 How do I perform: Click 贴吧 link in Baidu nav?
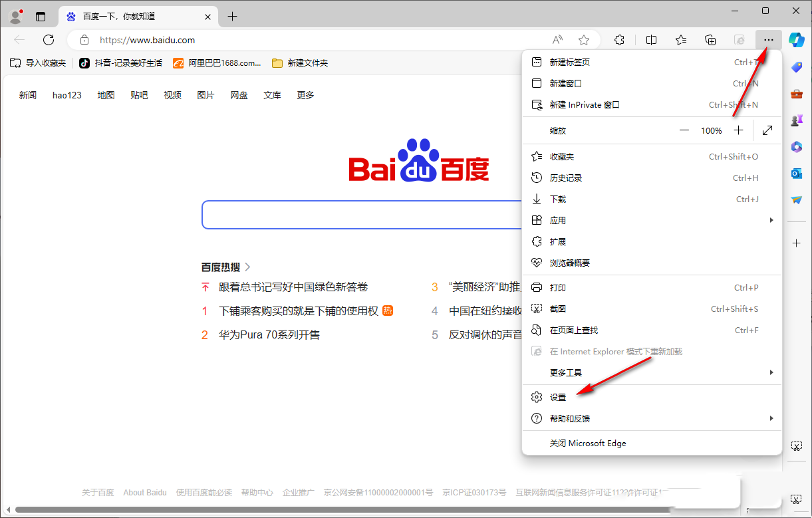(139, 95)
